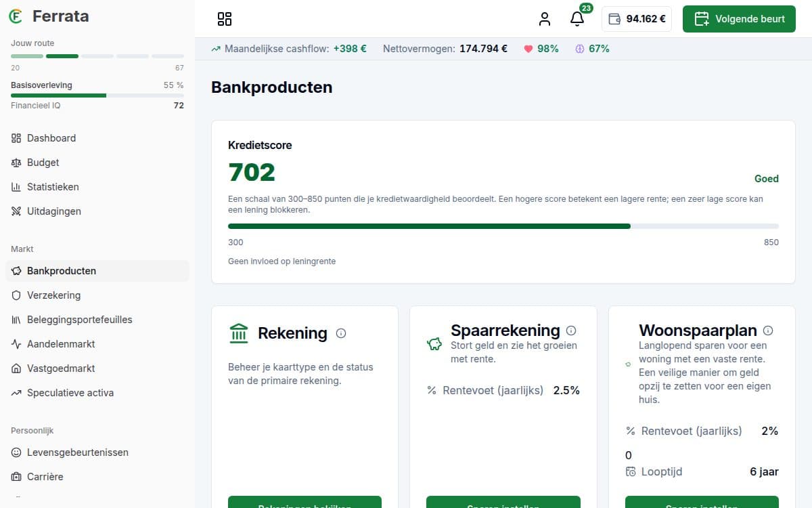Click the purple brain 67% indicator
The height and width of the screenshot is (508, 812).
592,49
